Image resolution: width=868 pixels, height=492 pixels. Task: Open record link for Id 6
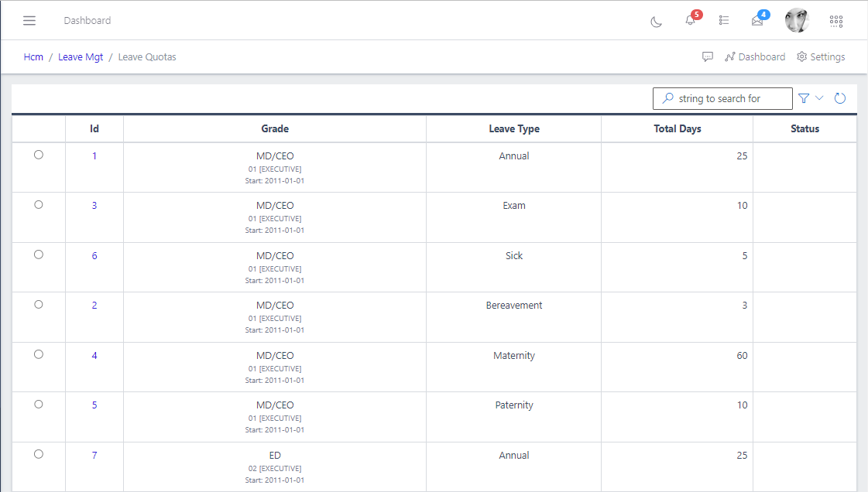(x=94, y=255)
